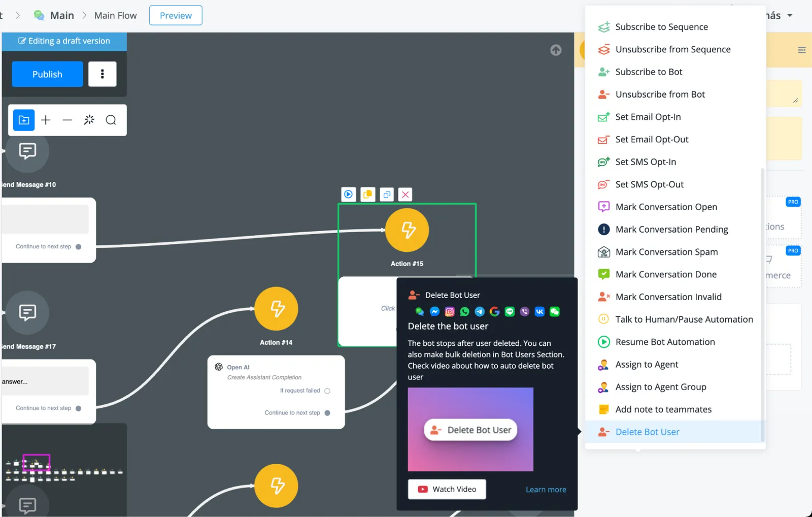Choose Resume Bot Automation
The height and width of the screenshot is (517, 812).
tap(675, 342)
